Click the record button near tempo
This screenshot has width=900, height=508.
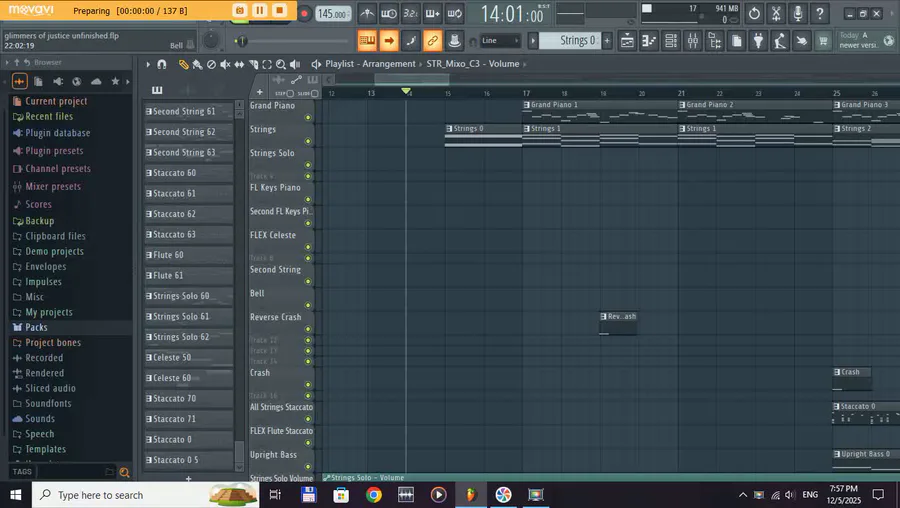pos(304,14)
